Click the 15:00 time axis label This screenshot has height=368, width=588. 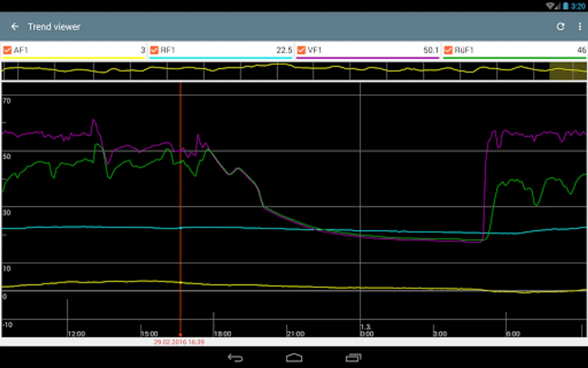pos(149,334)
